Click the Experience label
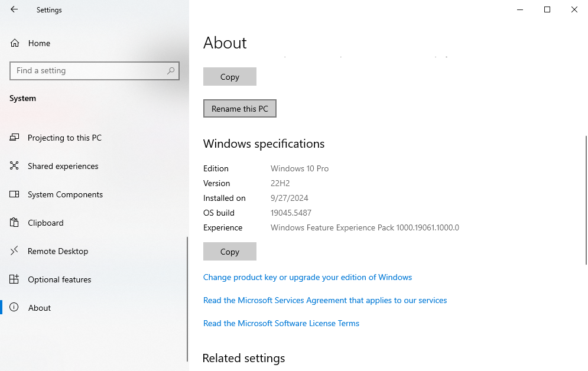The width and height of the screenshot is (588, 371). coord(223,227)
